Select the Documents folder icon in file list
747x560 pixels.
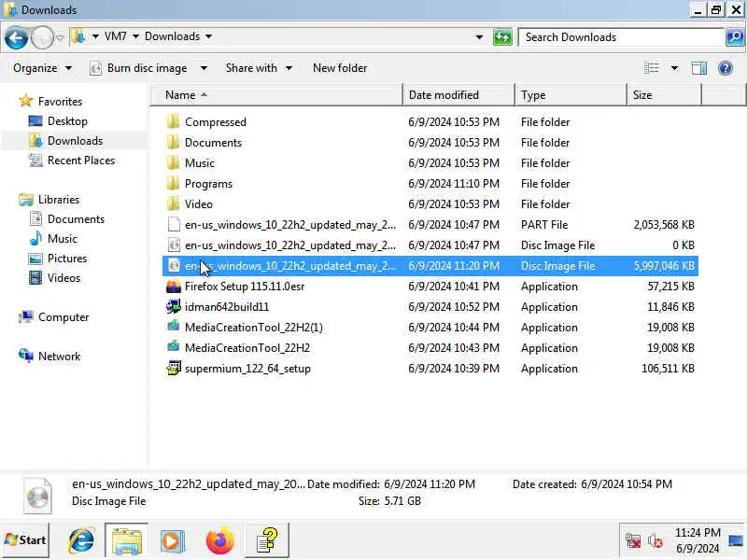[174, 143]
